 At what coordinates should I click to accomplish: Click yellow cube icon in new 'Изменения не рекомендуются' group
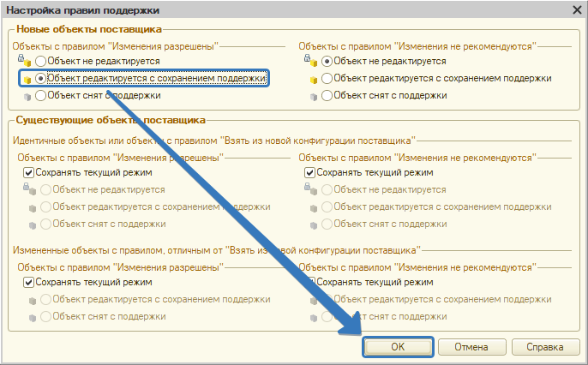(310, 78)
